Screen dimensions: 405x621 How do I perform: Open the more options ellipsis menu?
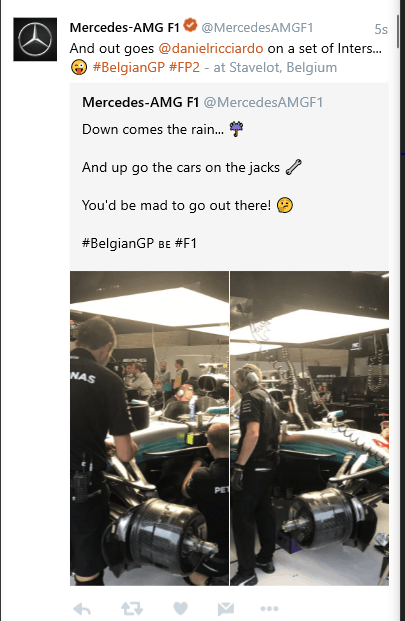pyautogui.click(x=269, y=608)
